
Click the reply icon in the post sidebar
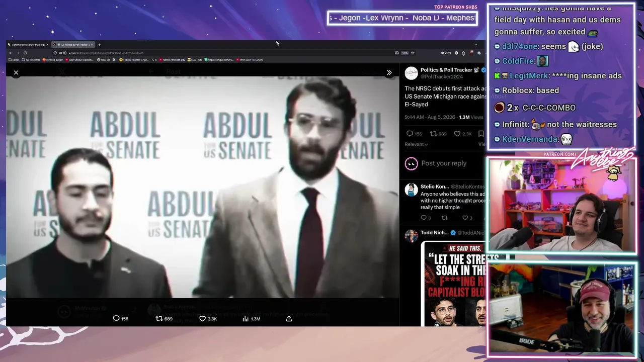410,134
